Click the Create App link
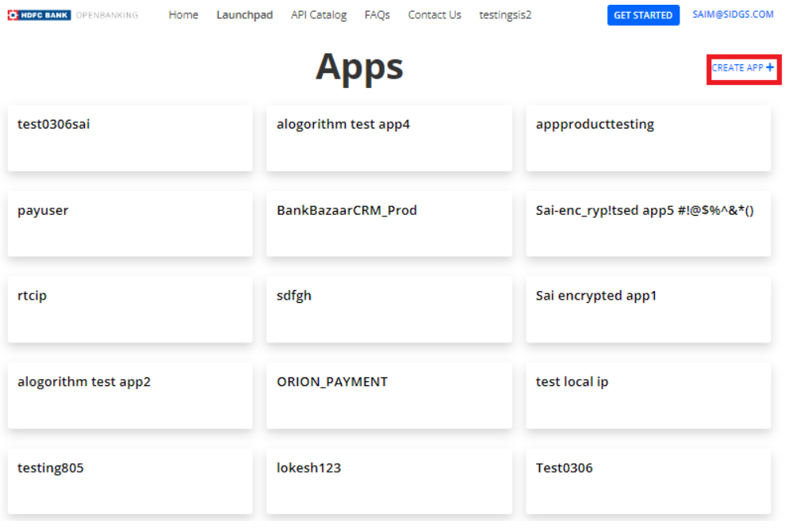 (x=737, y=68)
